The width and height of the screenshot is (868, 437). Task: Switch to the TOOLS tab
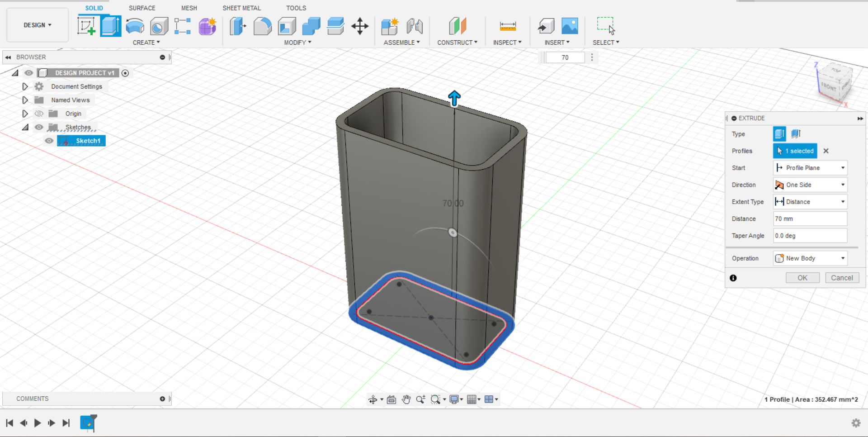[x=296, y=8]
